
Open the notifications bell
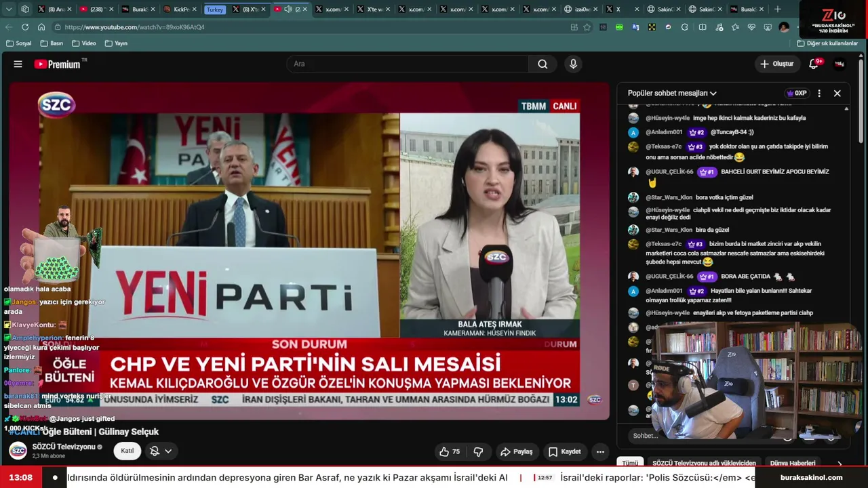click(x=814, y=64)
